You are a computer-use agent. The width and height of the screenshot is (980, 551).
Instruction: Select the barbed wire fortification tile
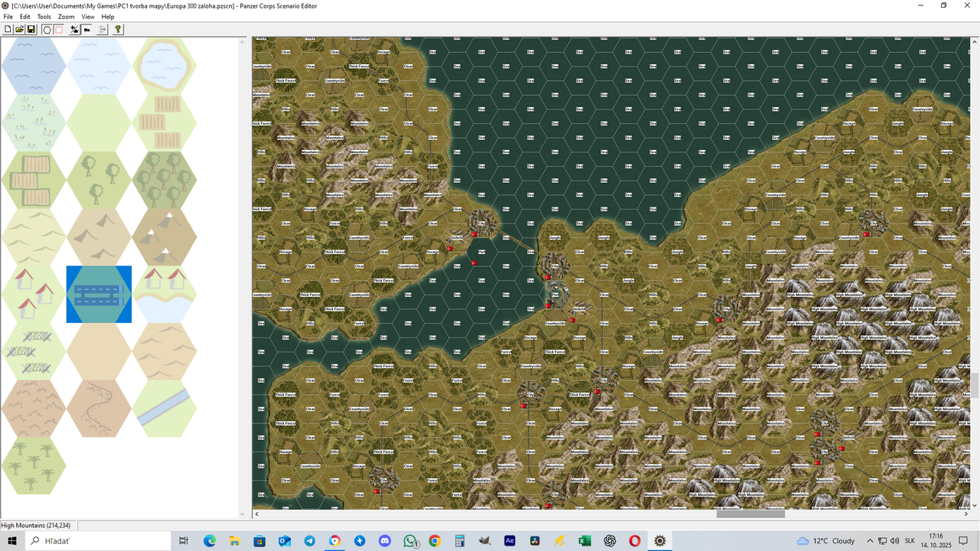click(34, 351)
